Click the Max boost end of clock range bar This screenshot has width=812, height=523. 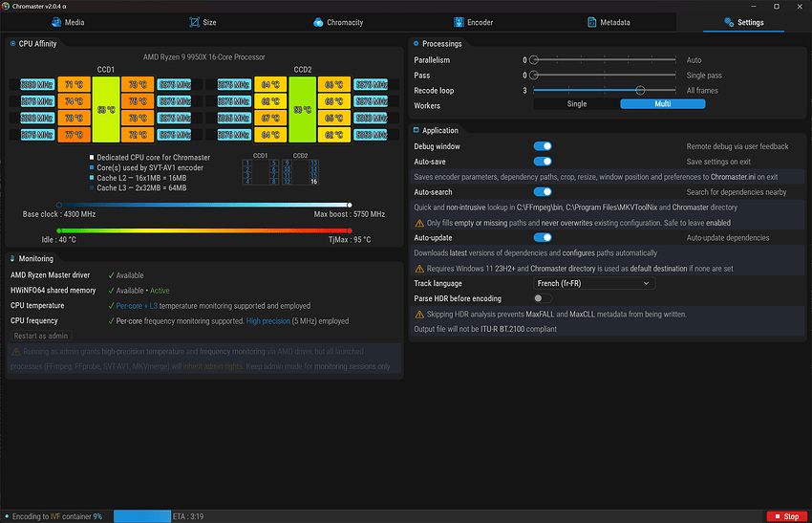click(x=350, y=205)
